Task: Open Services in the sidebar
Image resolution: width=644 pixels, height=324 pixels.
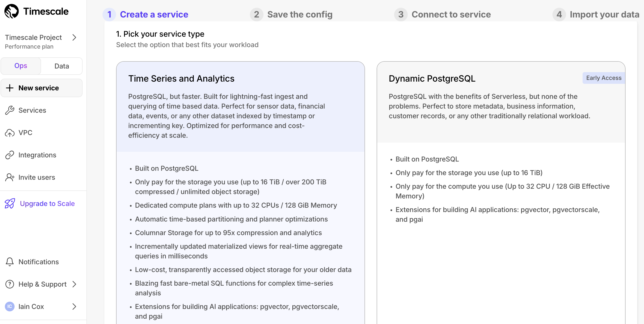Action: tap(32, 110)
